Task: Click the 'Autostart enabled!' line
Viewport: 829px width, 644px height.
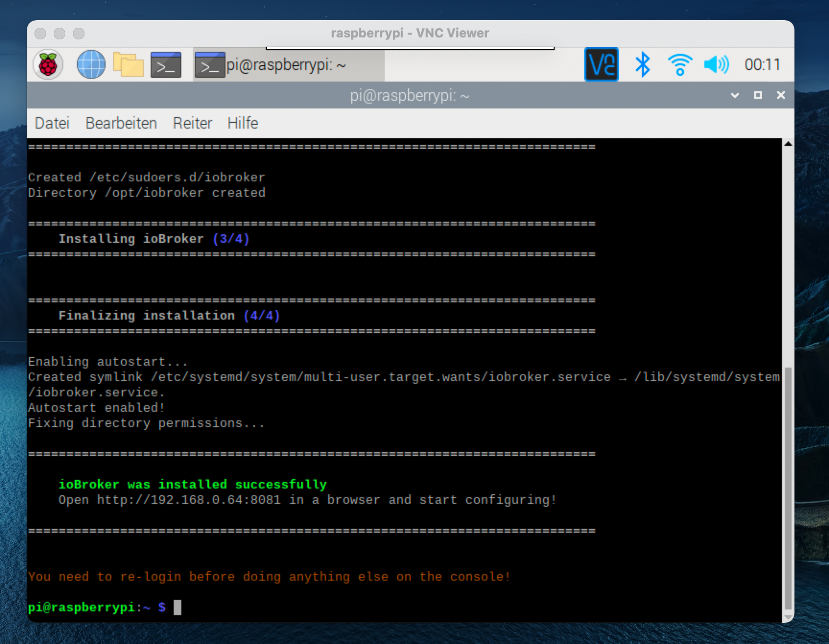Action: click(x=96, y=408)
